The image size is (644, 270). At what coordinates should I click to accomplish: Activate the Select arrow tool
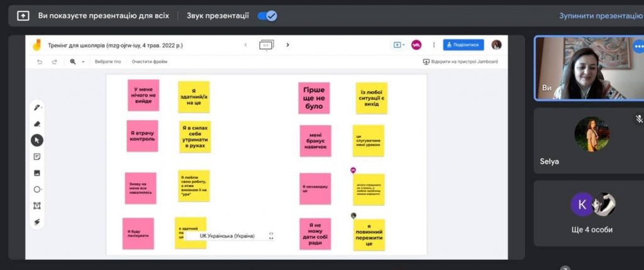click(x=37, y=140)
